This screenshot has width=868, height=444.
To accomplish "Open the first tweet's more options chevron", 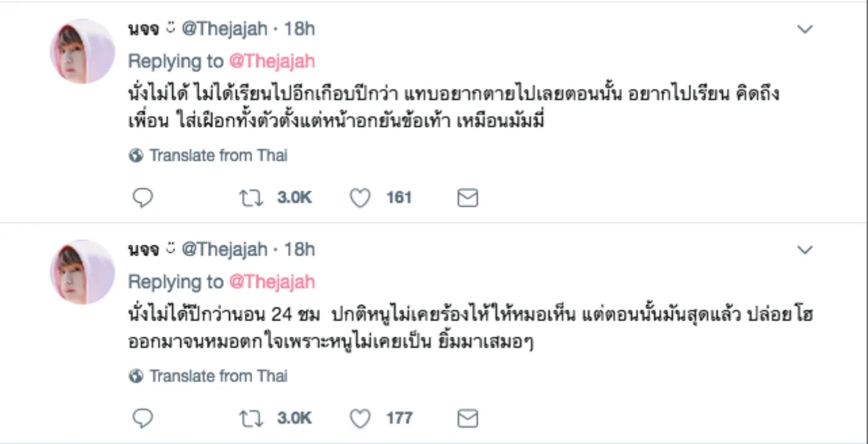I will [804, 29].
